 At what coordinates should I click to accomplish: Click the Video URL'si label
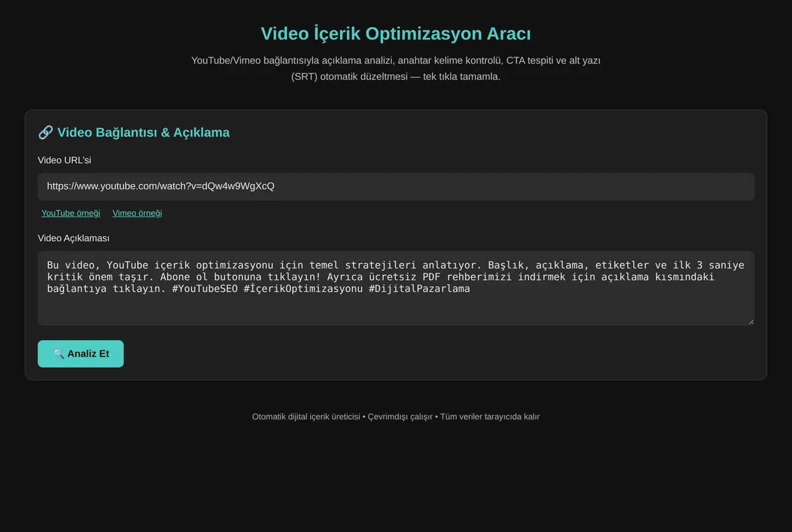pyautogui.click(x=65, y=160)
